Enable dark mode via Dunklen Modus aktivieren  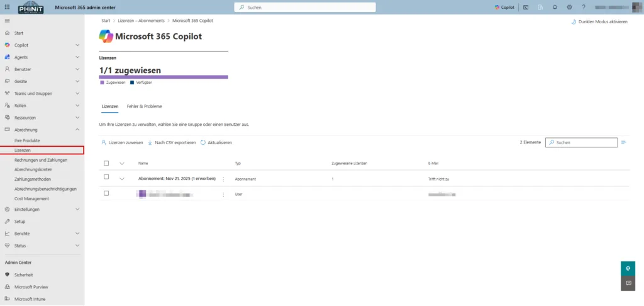coord(599,22)
